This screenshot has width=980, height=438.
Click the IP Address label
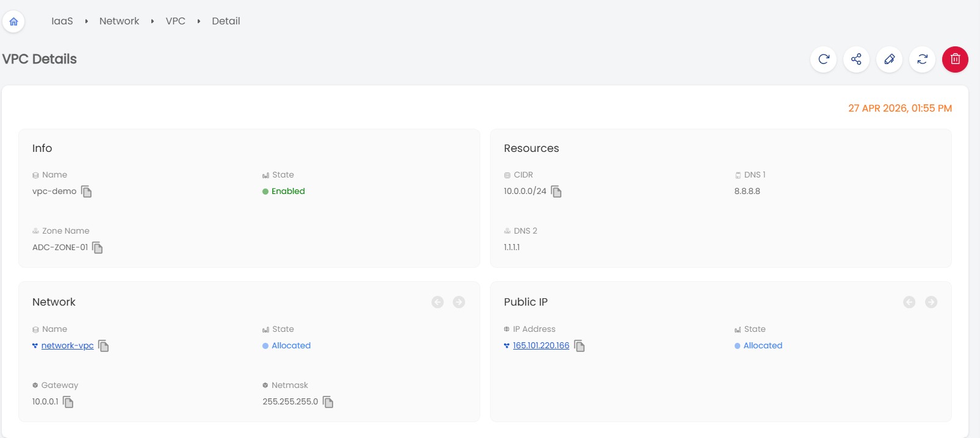tap(534, 329)
